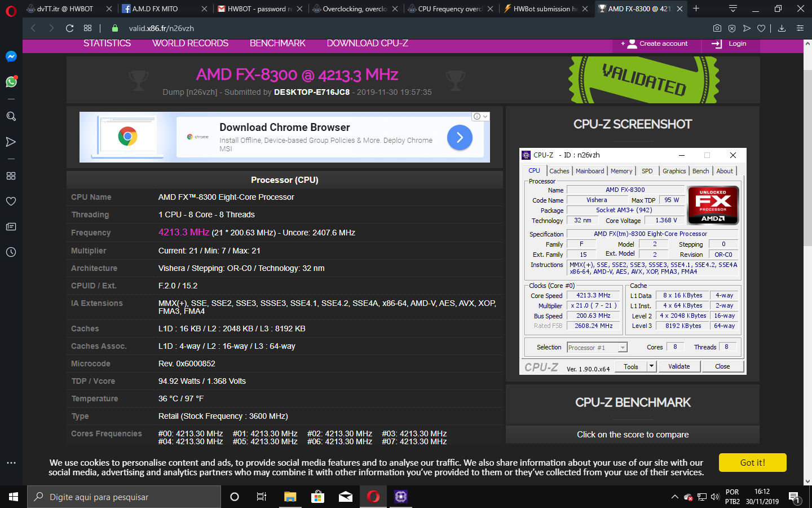The image size is (812, 508).
Task: Open CPU-Z from the taskbar
Action: [401, 497]
